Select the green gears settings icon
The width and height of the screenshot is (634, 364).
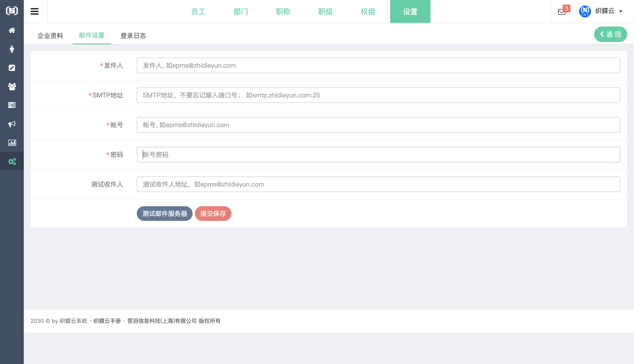tap(12, 161)
